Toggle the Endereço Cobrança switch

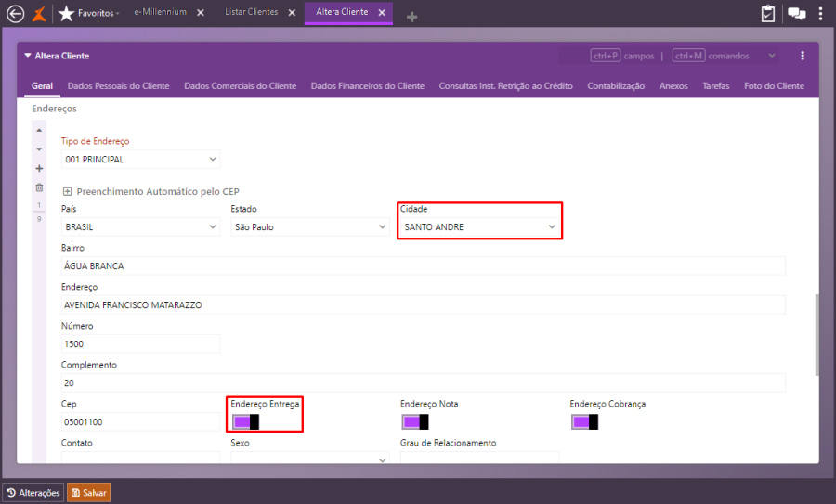coord(585,422)
